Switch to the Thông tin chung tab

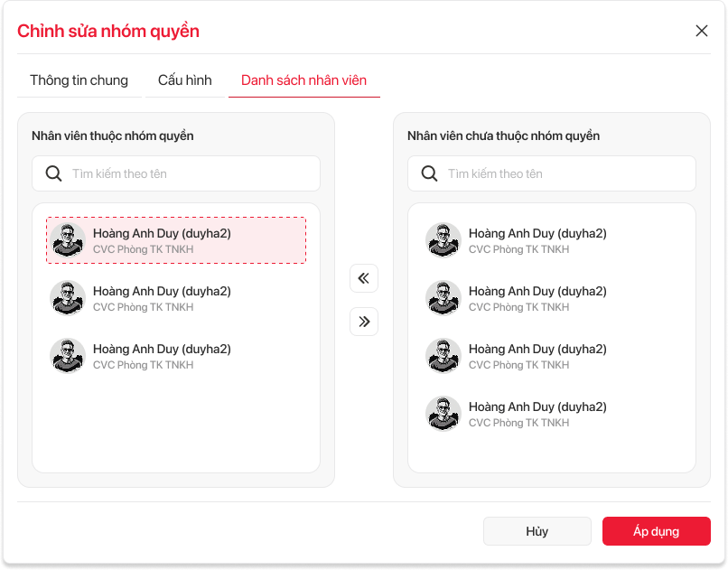[x=79, y=80]
